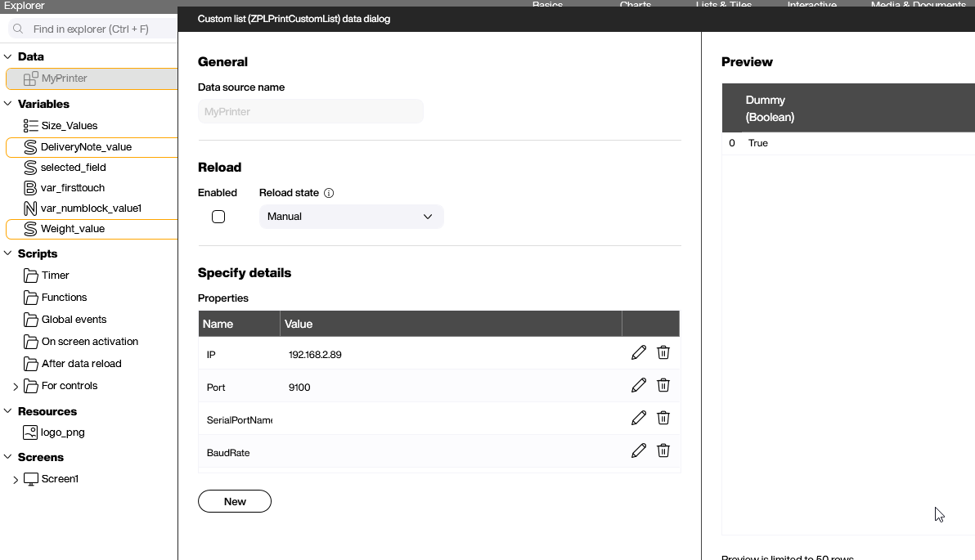Click the Timer scripts folder icon
975x560 pixels.
pyautogui.click(x=31, y=276)
